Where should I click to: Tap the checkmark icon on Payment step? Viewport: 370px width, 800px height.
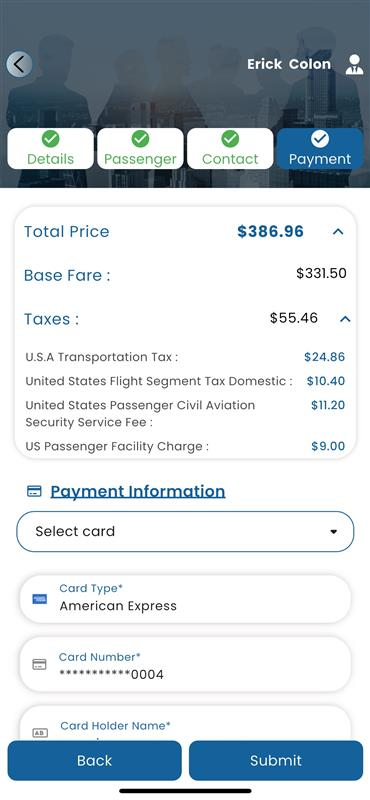(320, 138)
